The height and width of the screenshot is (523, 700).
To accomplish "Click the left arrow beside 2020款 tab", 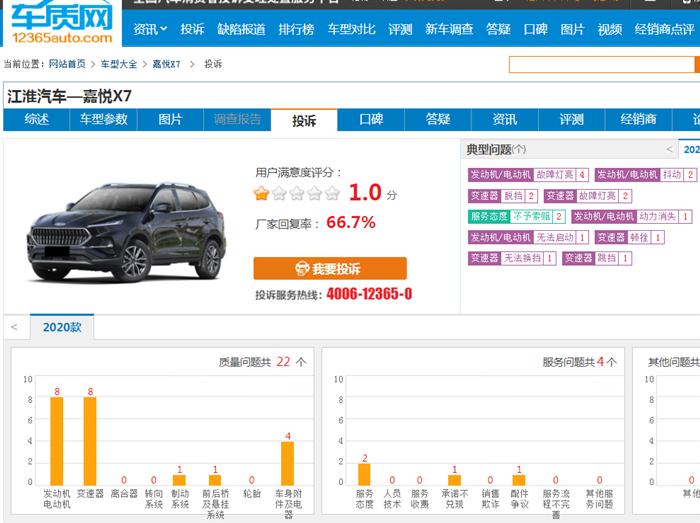I will click(14, 327).
